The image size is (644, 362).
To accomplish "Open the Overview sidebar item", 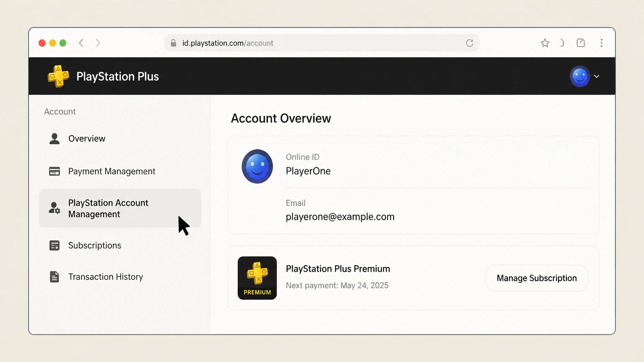I will pos(120,139).
